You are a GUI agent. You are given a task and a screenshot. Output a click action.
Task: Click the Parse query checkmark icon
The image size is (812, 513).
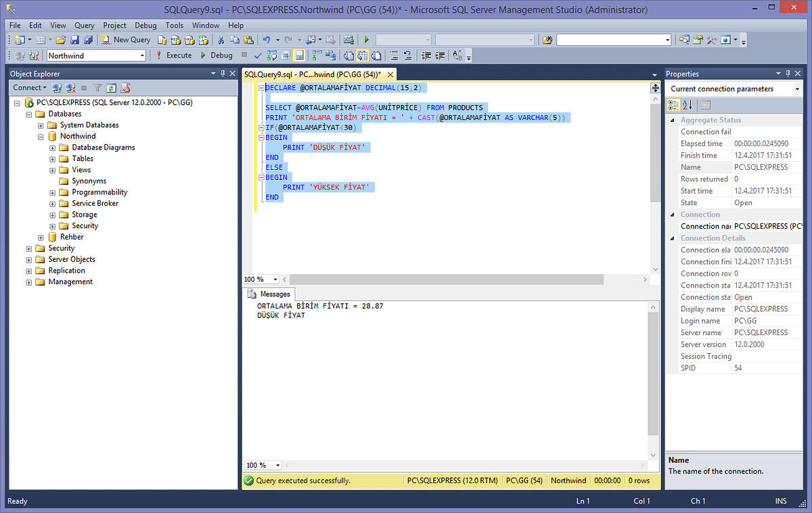(257, 55)
